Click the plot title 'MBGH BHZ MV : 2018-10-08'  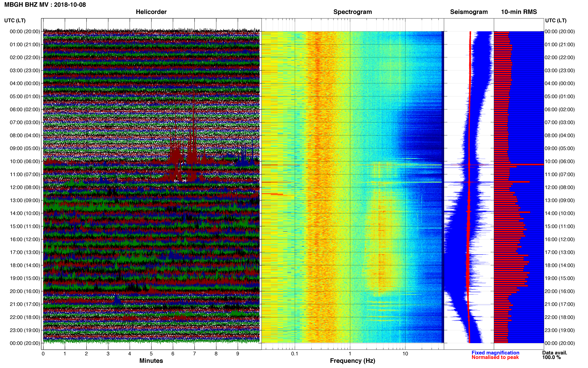[45, 5]
